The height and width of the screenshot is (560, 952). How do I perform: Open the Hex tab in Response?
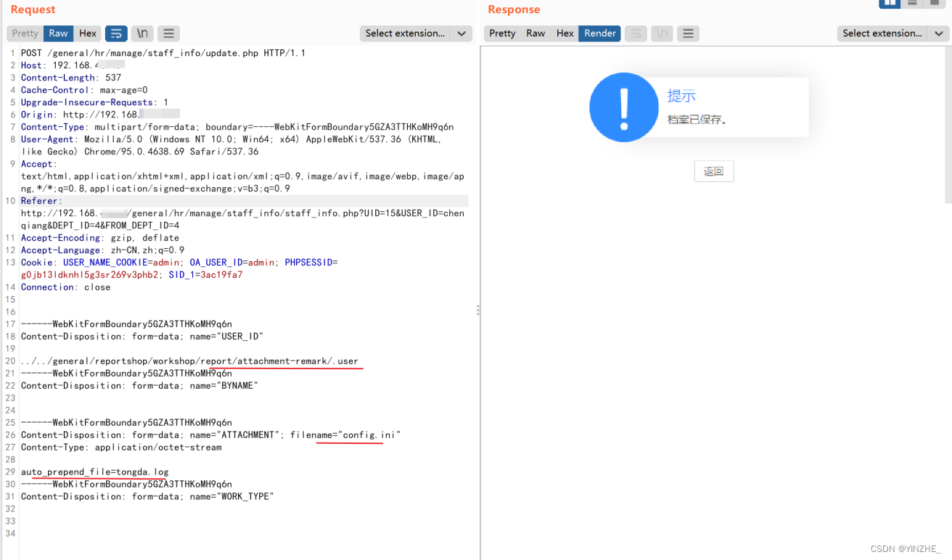(565, 33)
